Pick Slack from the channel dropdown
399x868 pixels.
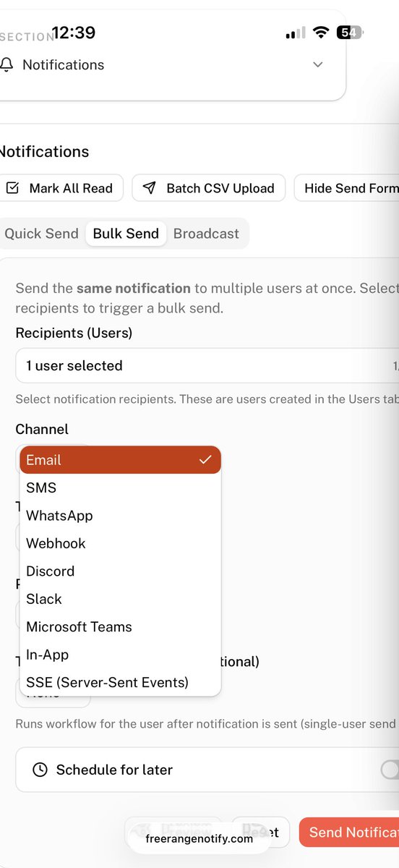coord(120,599)
